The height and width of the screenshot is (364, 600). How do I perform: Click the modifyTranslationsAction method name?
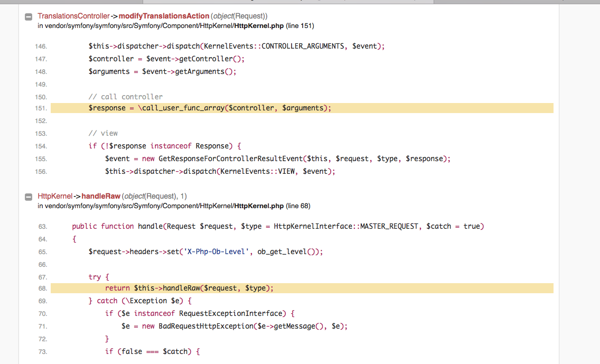point(164,16)
